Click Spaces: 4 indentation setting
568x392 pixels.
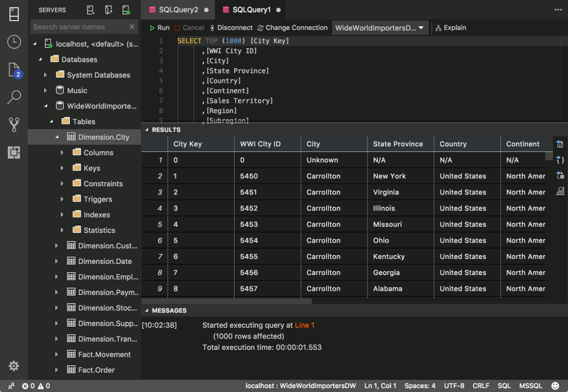420,386
